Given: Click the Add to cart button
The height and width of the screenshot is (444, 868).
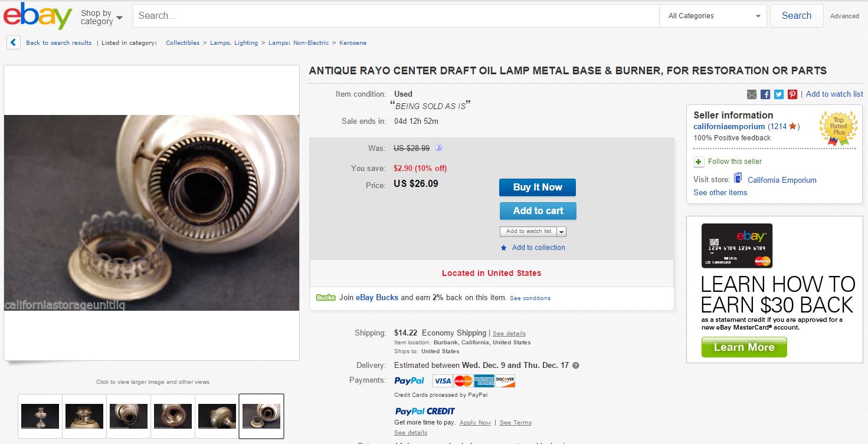Looking at the screenshot, I should 538,211.
